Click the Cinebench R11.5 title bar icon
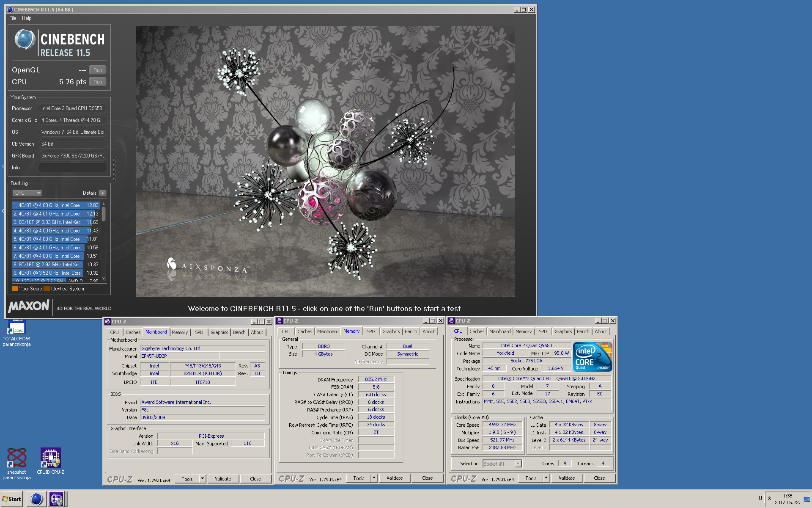 [10, 10]
